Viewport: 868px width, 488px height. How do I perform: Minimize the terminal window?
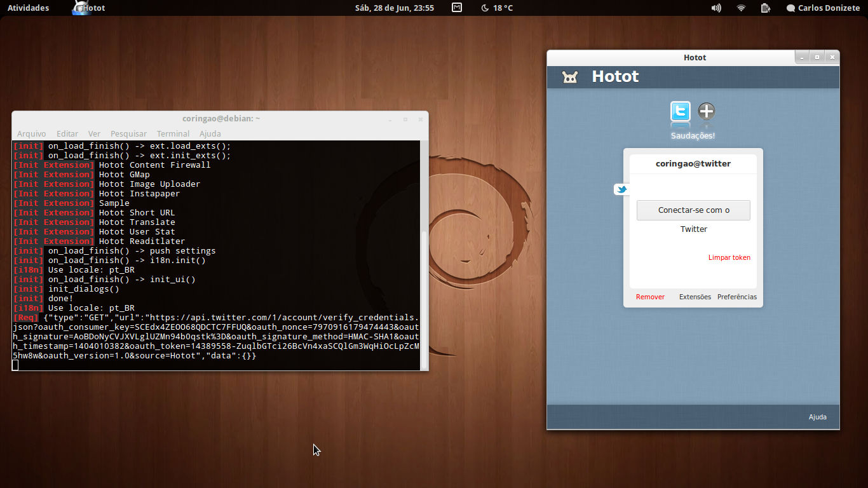tap(391, 119)
